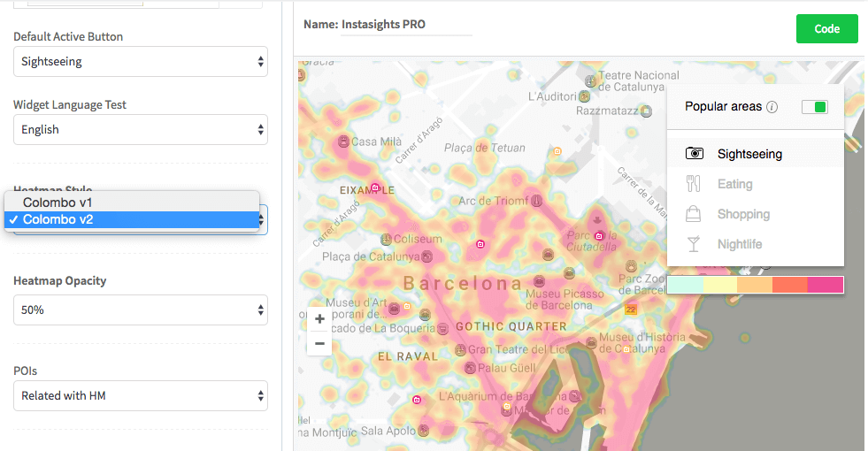Zoom out on the map
The image size is (868, 451).
coord(319,344)
